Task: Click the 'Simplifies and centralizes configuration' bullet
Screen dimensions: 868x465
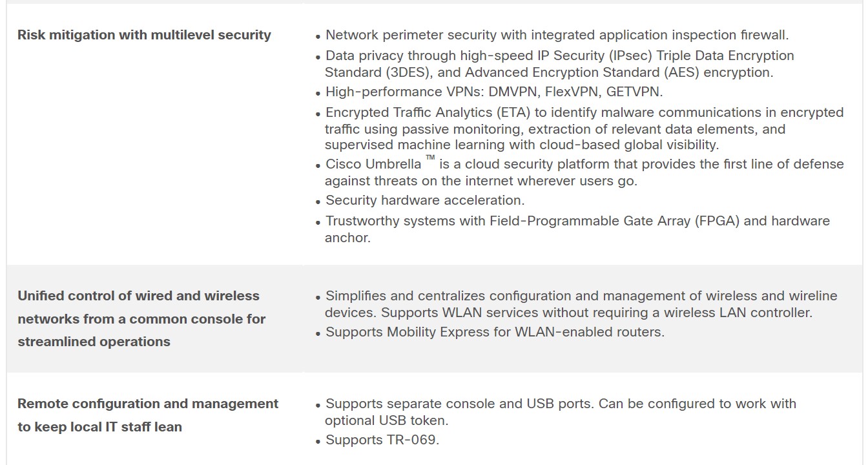Action: [581, 304]
